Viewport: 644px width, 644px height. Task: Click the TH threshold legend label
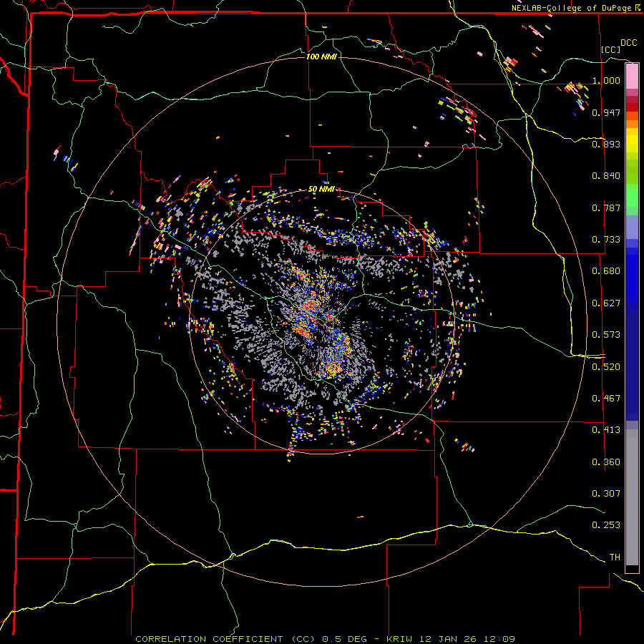[615, 557]
